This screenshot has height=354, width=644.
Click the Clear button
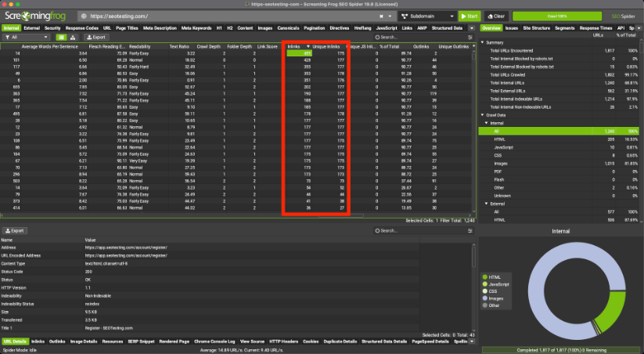click(x=495, y=16)
